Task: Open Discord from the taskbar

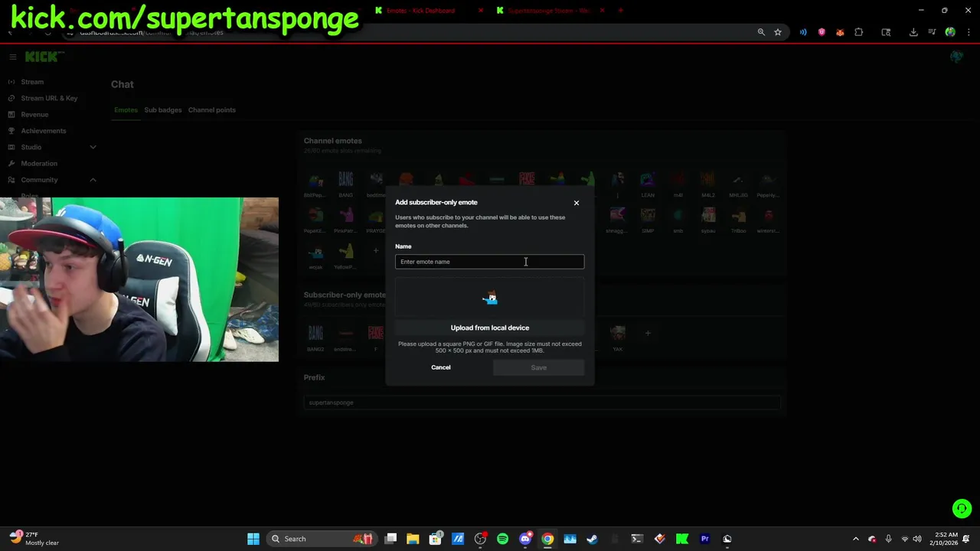Action: pyautogui.click(x=525, y=539)
